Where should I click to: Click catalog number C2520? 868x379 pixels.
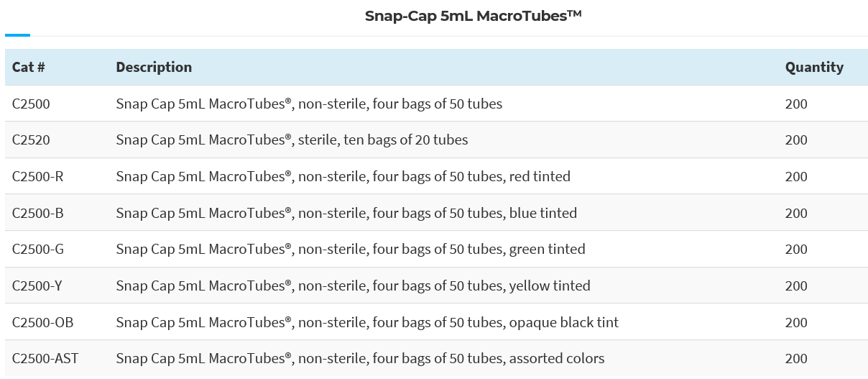pos(31,140)
